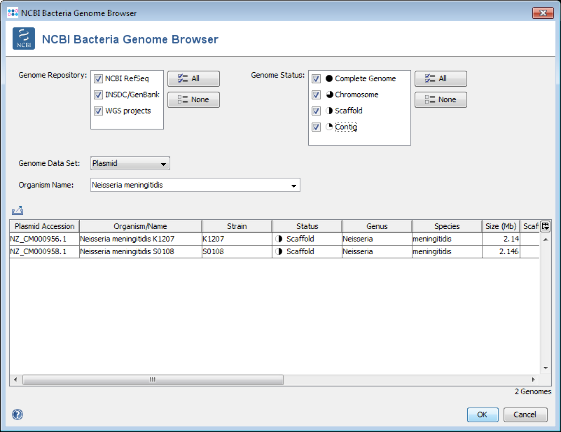561x432 pixels.
Task: Sort by Genus column header
Action: (377, 226)
